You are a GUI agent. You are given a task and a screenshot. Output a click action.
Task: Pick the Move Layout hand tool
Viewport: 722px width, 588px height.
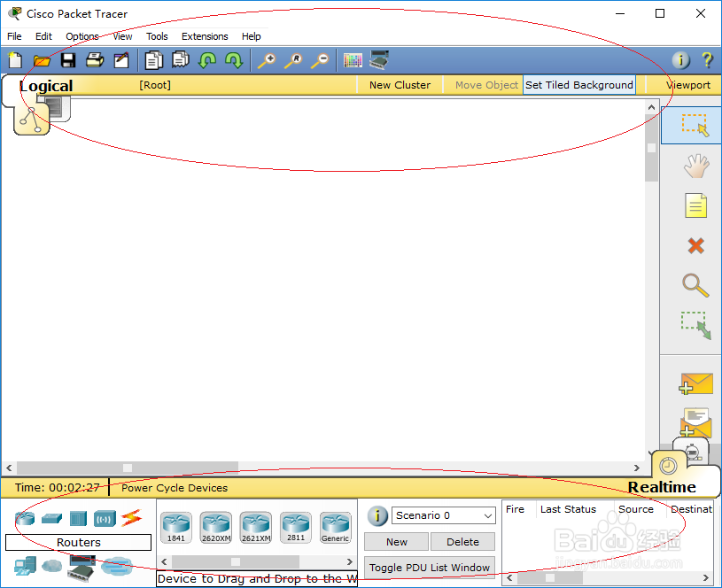tap(696, 166)
